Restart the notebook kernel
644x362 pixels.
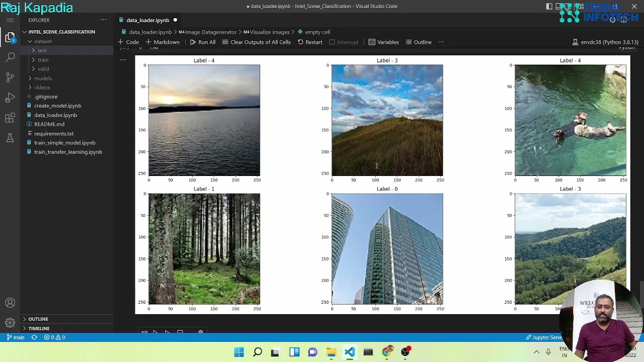coord(310,42)
